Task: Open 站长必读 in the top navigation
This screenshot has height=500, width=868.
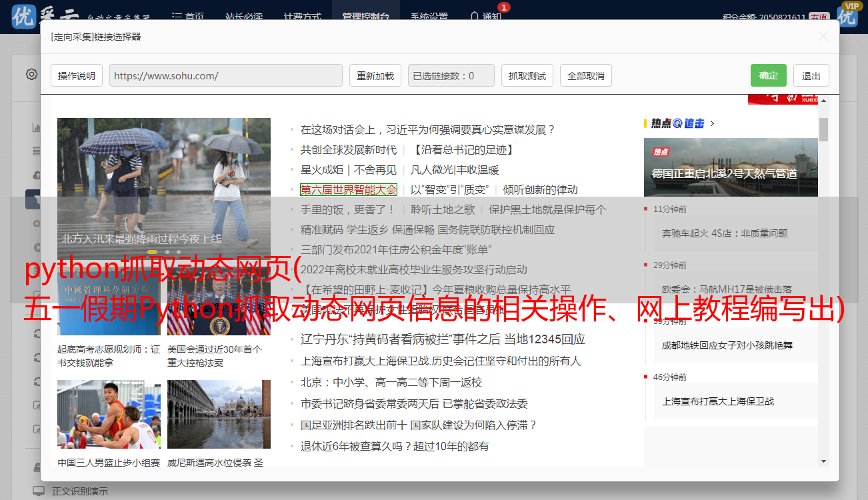Action: [x=244, y=17]
